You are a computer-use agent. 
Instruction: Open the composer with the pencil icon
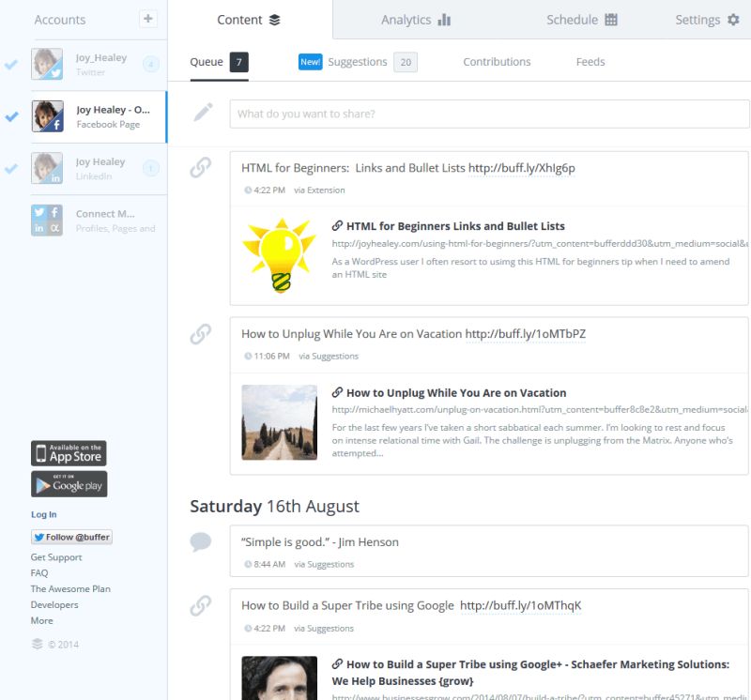click(200, 114)
